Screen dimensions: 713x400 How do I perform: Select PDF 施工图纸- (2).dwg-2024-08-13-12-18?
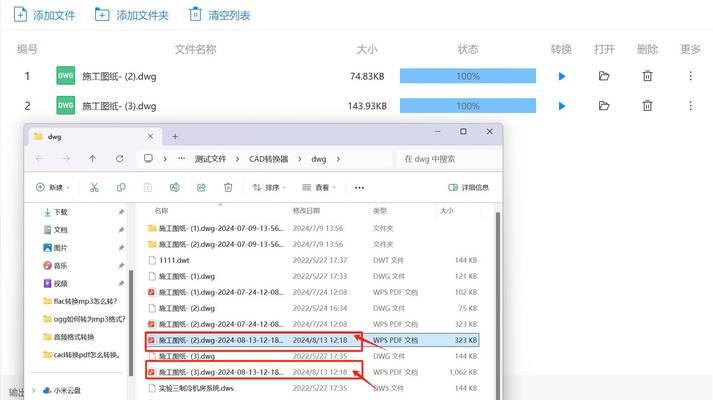312,340
